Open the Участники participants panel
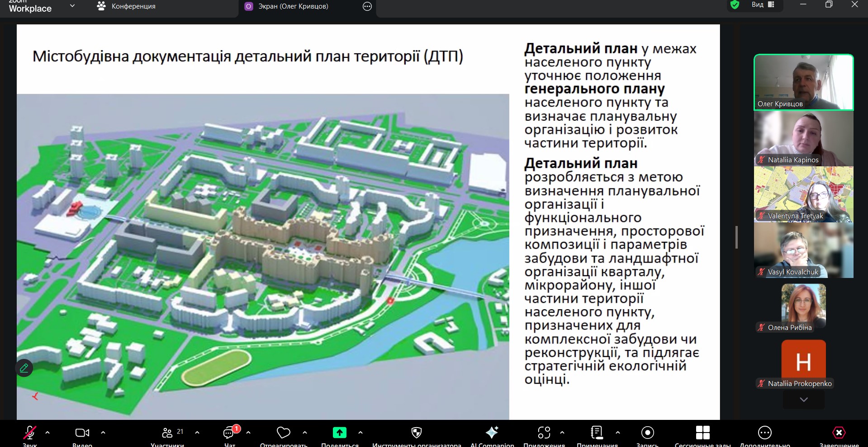The height and width of the screenshot is (447, 868). point(167,433)
